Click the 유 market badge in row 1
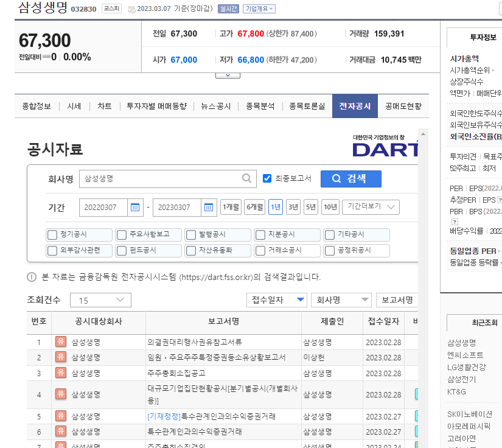Viewport: 502px width, 448px height. coord(61,341)
